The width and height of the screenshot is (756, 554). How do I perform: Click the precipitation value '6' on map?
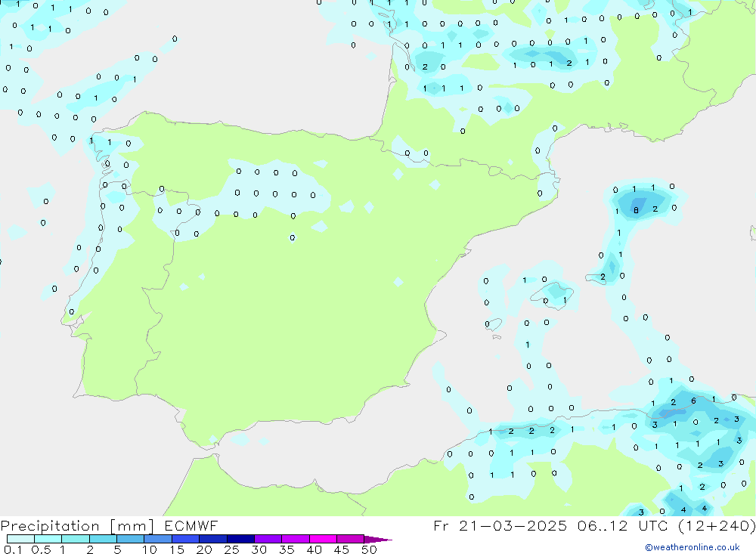(x=693, y=401)
